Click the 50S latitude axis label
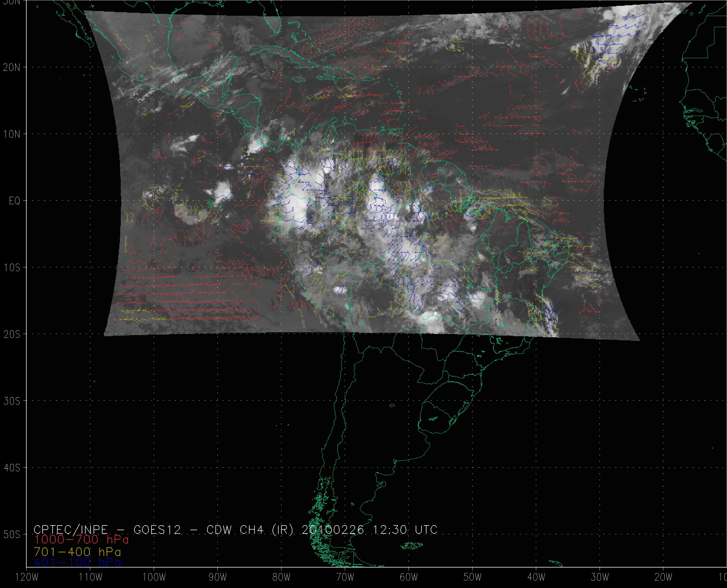The height and width of the screenshot is (588, 727). [x=12, y=535]
